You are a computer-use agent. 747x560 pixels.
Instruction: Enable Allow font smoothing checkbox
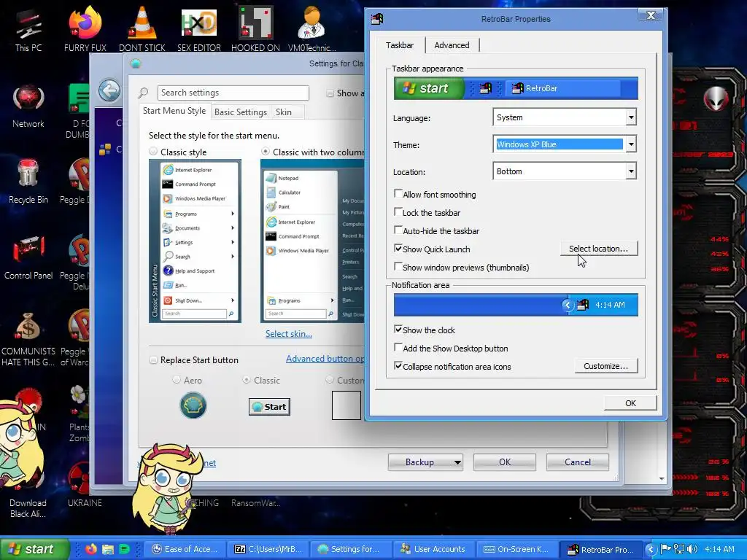click(x=398, y=194)
